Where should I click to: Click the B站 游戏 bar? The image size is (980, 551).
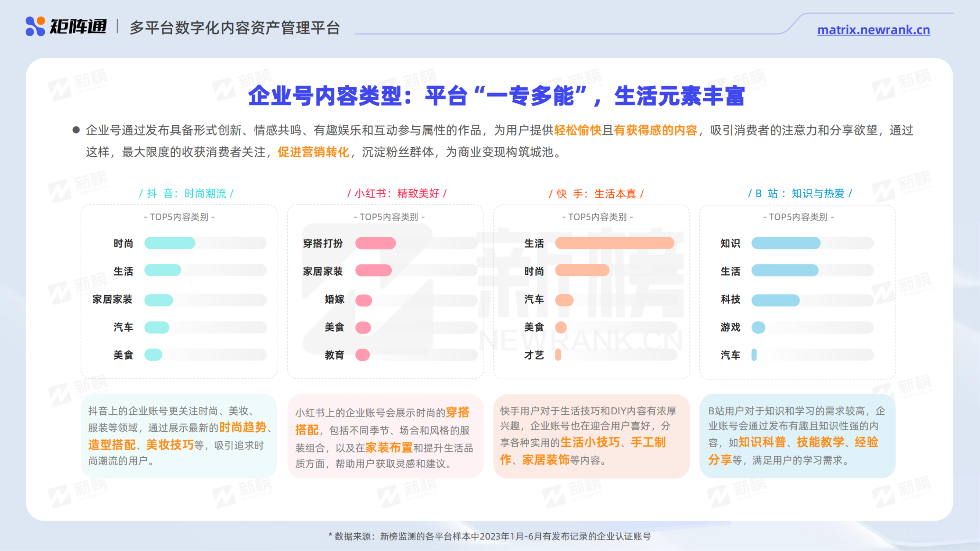[x=758, y=327]
